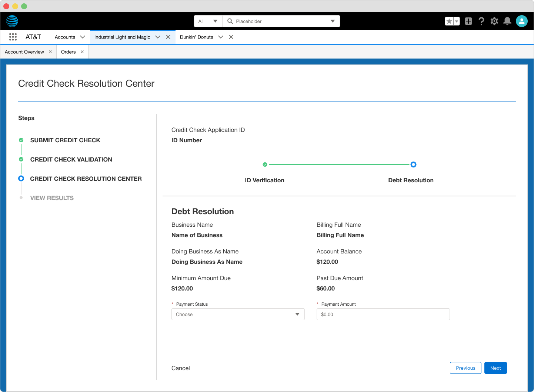
Task: Select the Credit Check Validation step
Action: coord(71,159)
